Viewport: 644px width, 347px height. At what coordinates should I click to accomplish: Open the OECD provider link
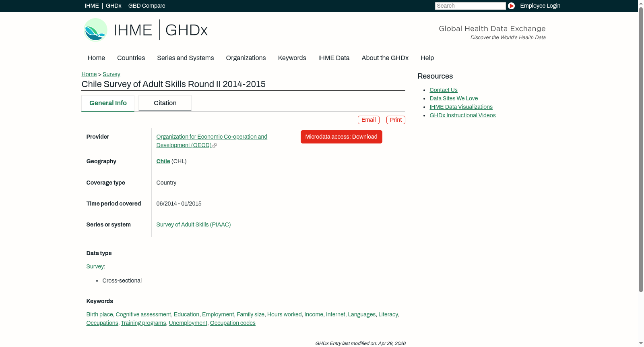tap(212, 141)
